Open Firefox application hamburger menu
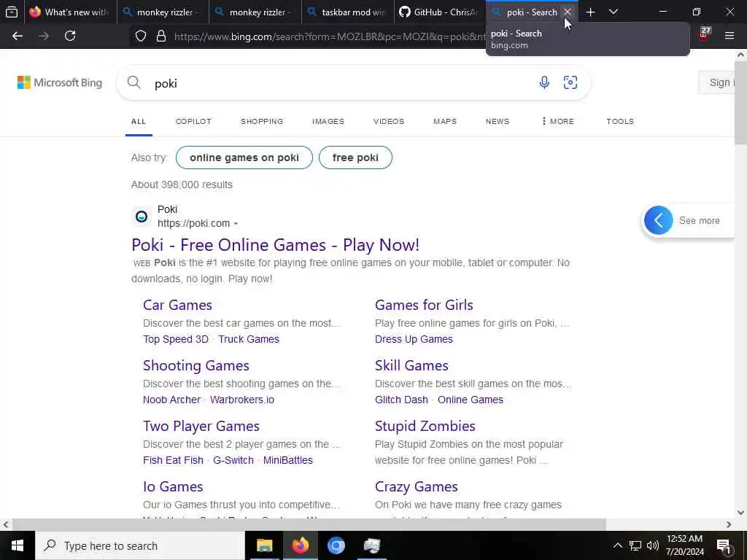The height and width of the screenshot is (560, 747). point(729,36)
